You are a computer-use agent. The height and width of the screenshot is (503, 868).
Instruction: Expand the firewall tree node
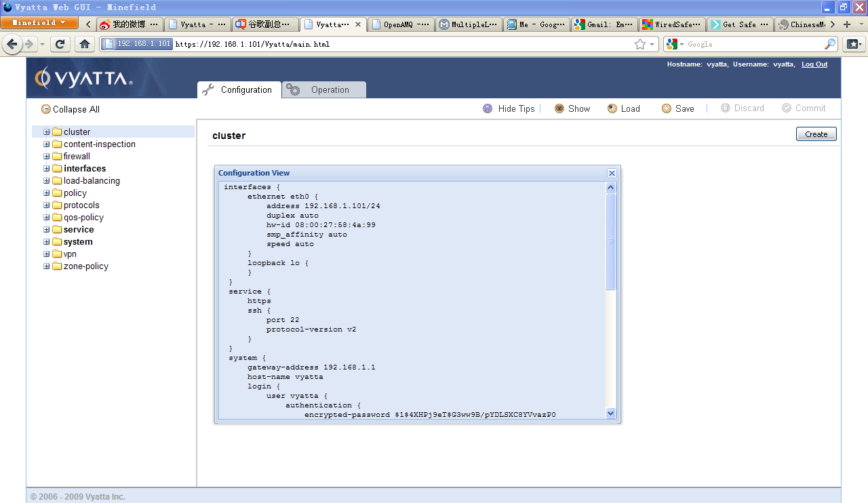(x=47, y=157)
